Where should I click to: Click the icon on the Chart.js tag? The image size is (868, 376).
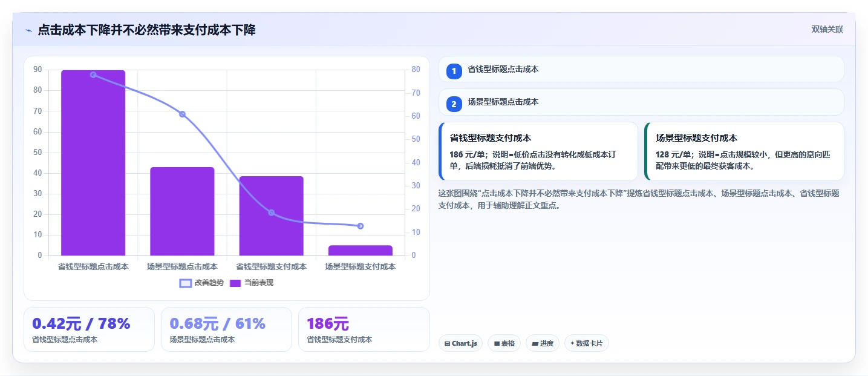tap(447, 343)
